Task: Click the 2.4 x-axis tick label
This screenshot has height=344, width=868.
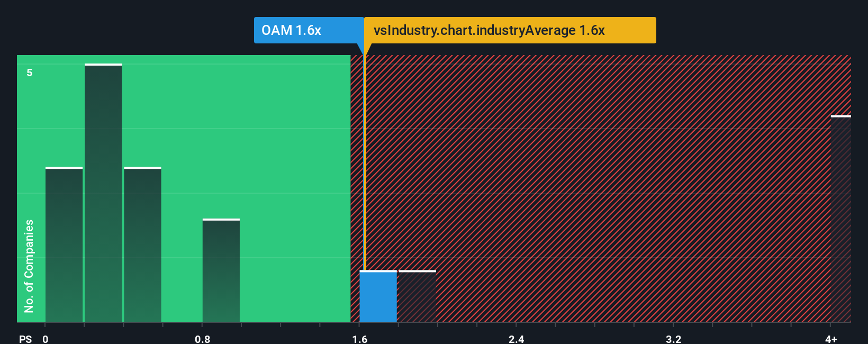Action: 517,339
